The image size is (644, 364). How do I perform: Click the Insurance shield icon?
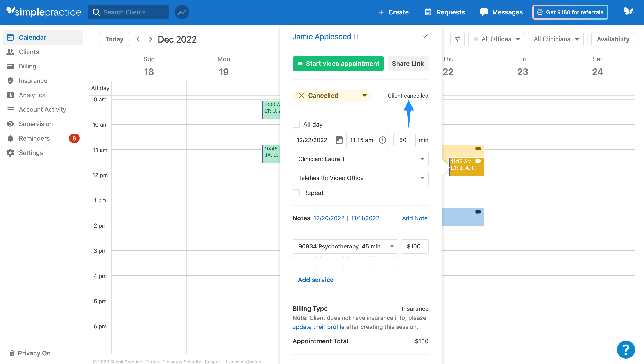click(10, 80)
